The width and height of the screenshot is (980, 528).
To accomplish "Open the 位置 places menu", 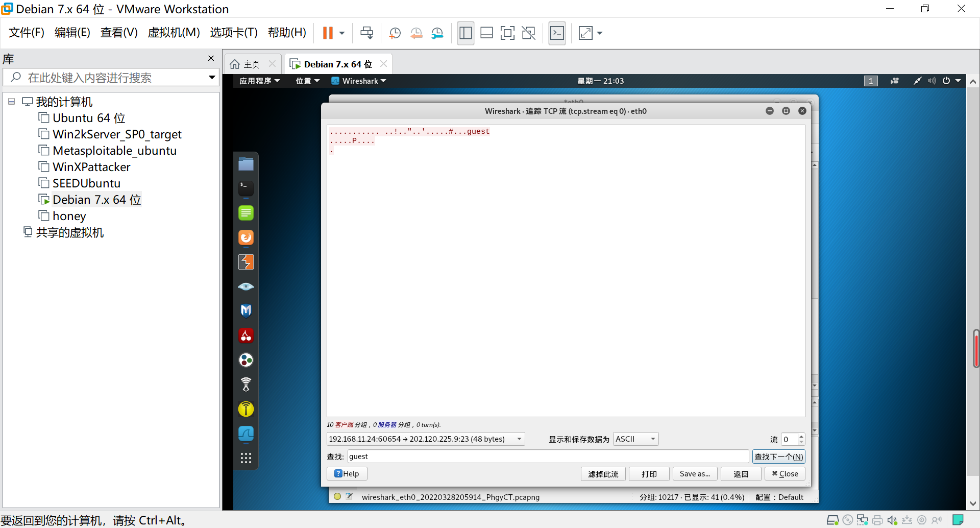I will point(307,81).
